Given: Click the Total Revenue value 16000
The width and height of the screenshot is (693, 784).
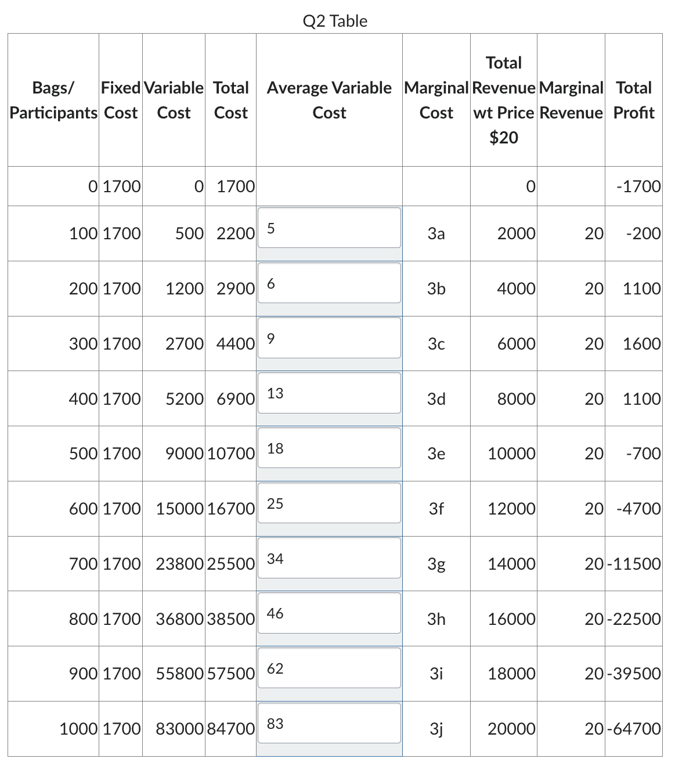Looking at the screenshot, I should coord(512,619).
